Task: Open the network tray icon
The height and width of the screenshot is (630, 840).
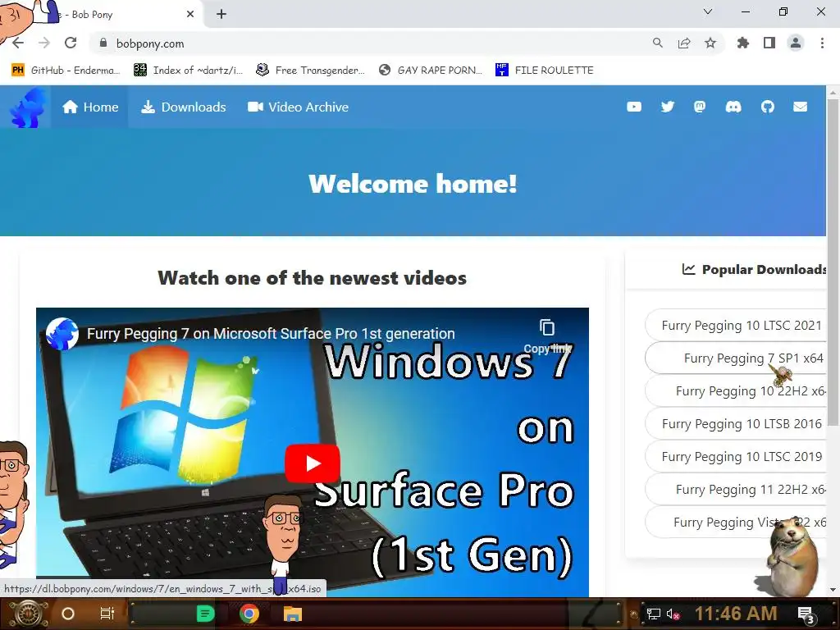Action: coord(654,614)
